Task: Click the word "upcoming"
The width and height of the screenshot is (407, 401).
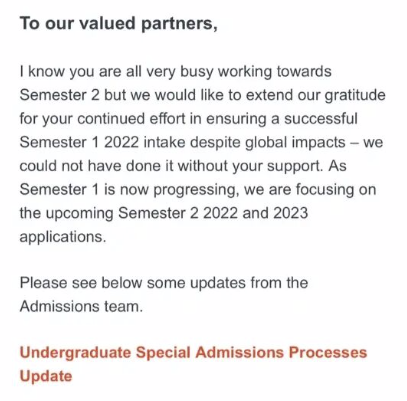Action: click(x=79, y=214)
